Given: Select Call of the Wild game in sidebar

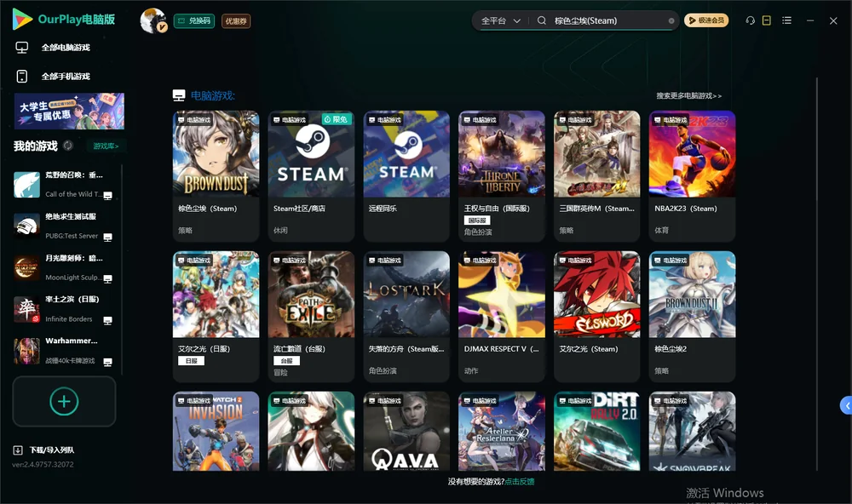Looking at the screenshot, I should [64, 185].
